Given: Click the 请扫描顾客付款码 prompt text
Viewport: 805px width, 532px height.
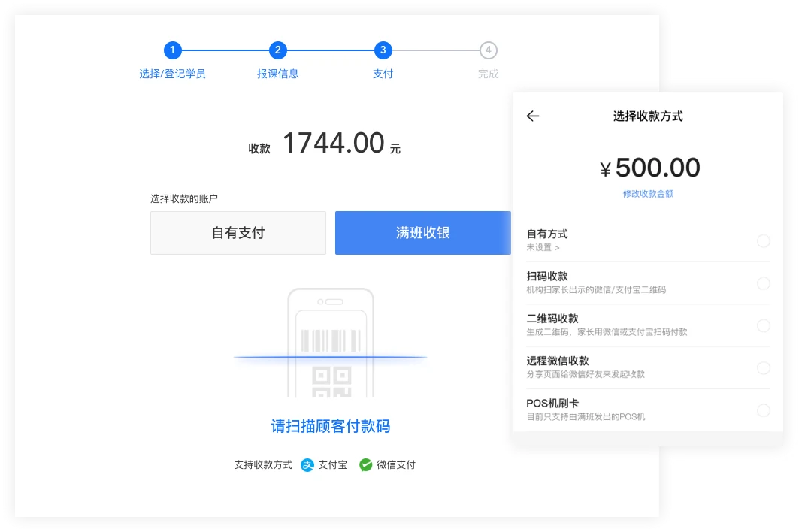Looking at the screenshot, I should tap(331, 426).
